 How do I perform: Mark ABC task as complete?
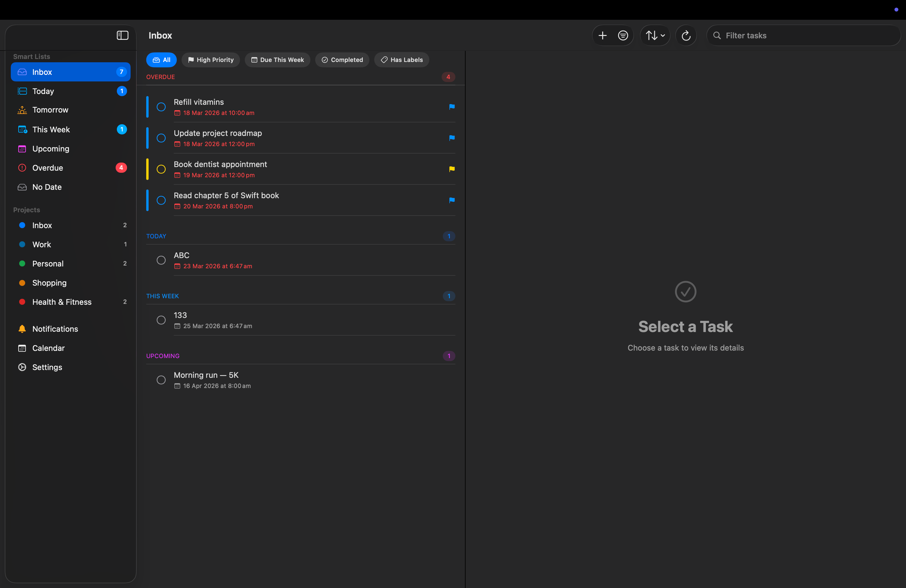point(161,260)
